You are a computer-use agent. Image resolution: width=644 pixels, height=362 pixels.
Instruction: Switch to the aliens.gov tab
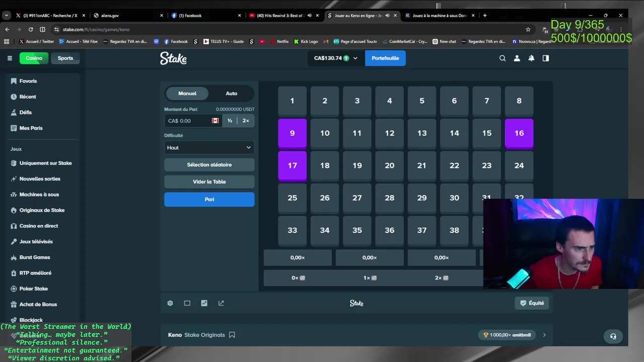click(x=128, y=16)
